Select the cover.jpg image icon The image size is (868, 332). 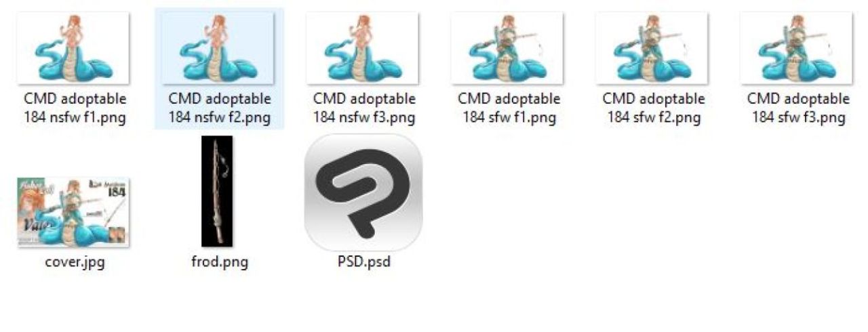73,212
